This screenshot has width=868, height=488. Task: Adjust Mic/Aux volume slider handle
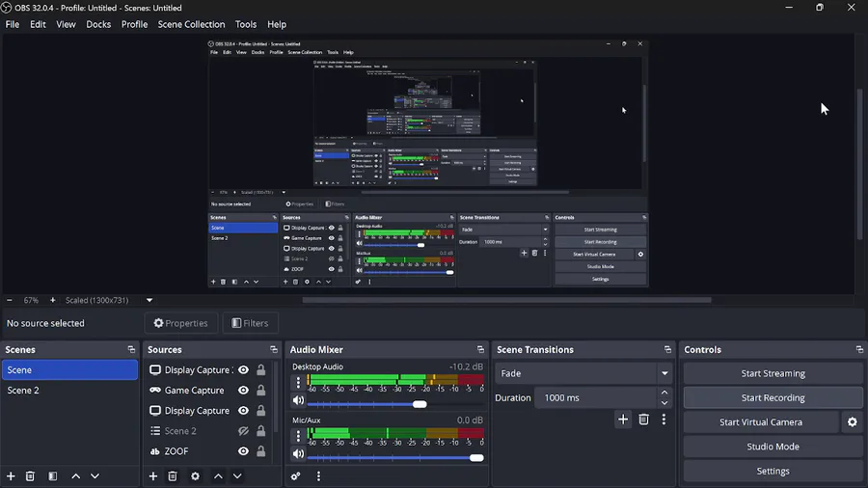click(x=476, y=458)
